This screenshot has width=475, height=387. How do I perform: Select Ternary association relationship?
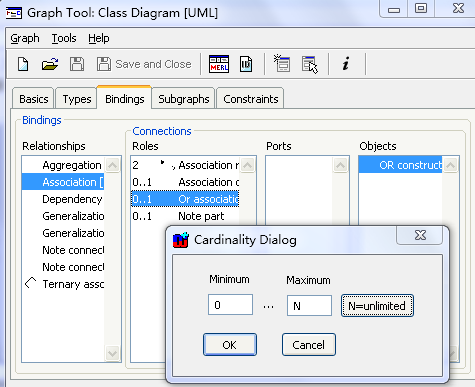pos(63,284)
